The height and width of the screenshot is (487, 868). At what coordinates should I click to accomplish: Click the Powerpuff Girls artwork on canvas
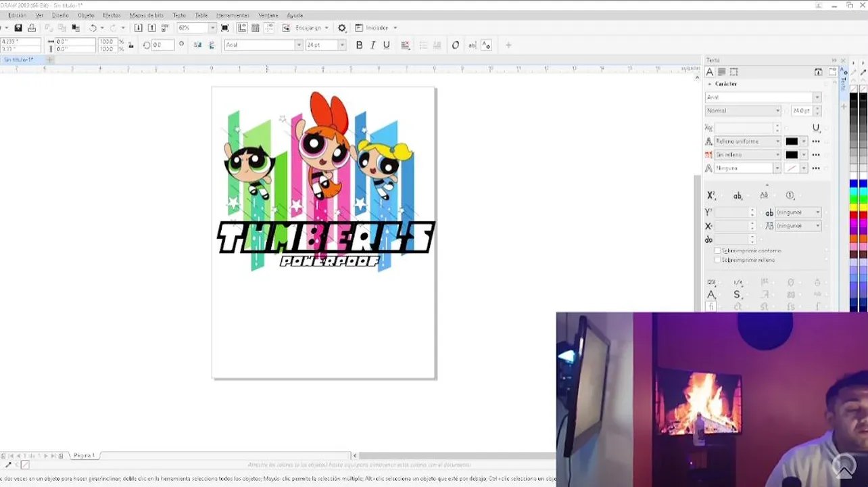325,181
